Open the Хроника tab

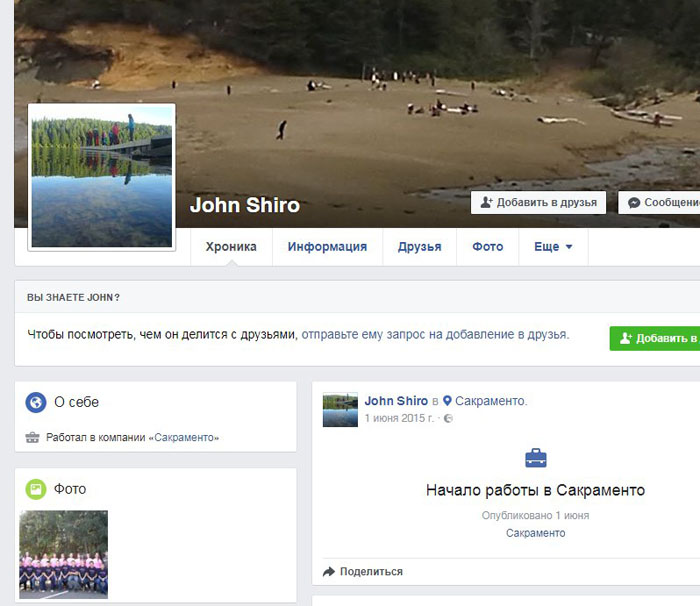[231, 247]
